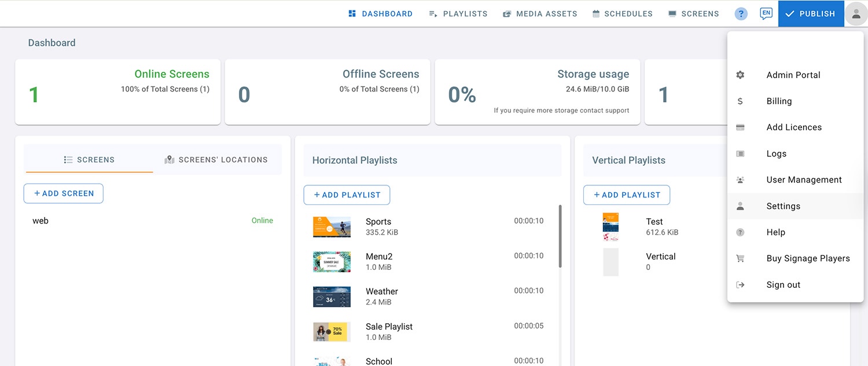Click the user profile avatar icon
Image resolution: width=868 pixels, height=366 pixels.
856,14
